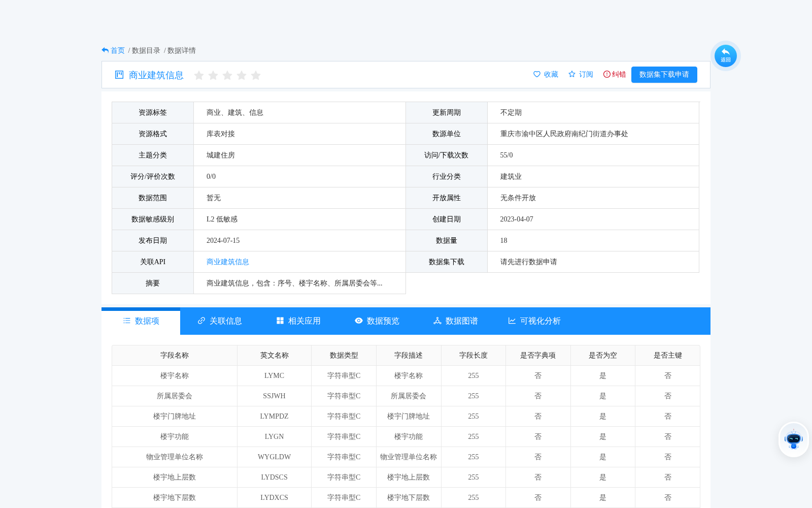The height and width of the screenshot is (508, 812).
Task: Click 订阅 to subscribe
Action: click(x=581, y=74)
